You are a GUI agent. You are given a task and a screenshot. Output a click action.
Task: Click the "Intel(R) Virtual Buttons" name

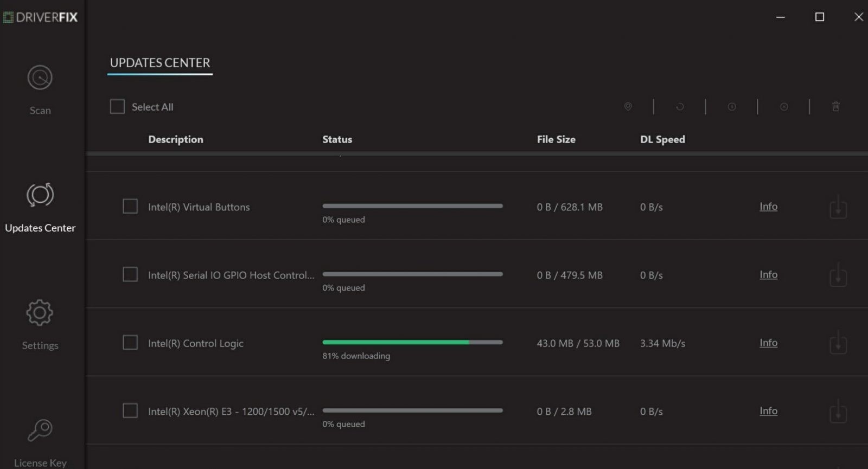[x=199, y=207]
